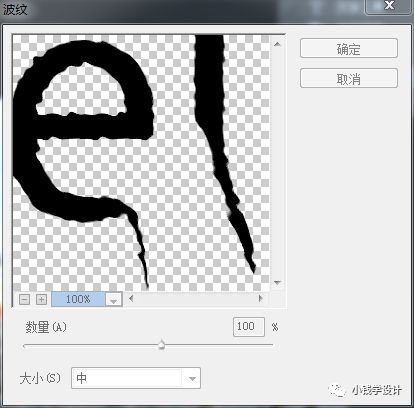
Task: Expand the 大小 dropdown arrow
Action: [x=192, y=378]
